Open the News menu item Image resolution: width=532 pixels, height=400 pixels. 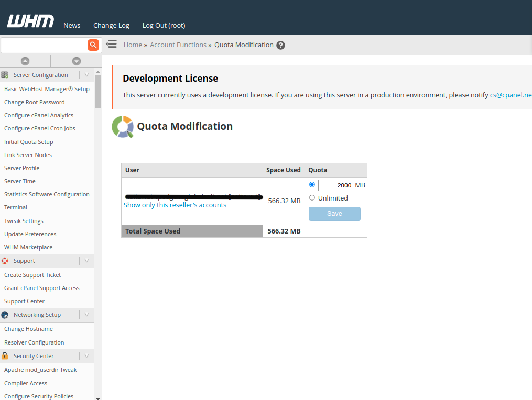point(72,26)
